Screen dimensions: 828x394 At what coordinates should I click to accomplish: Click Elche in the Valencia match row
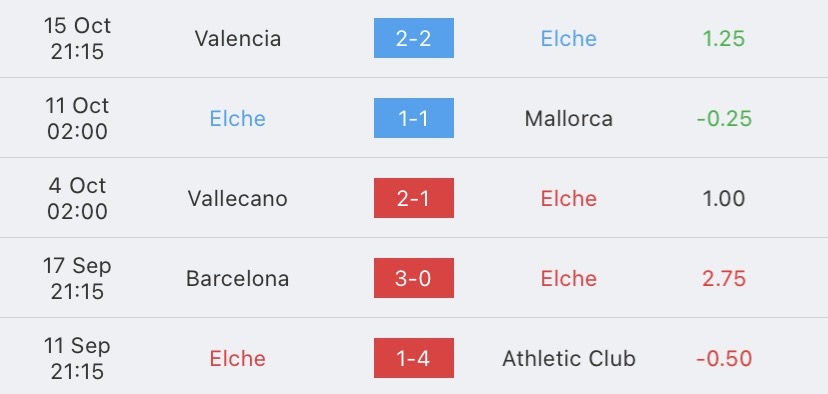(x=569, y=39)
